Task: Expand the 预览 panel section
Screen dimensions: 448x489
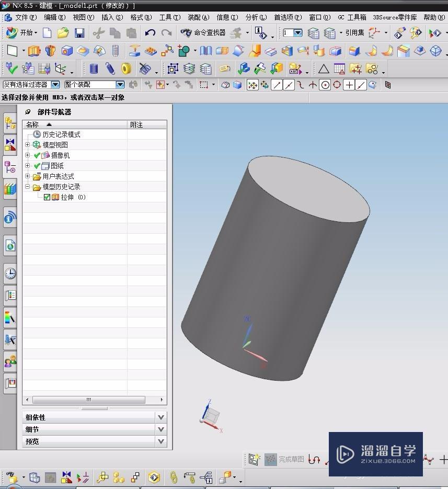Action: 95,441
